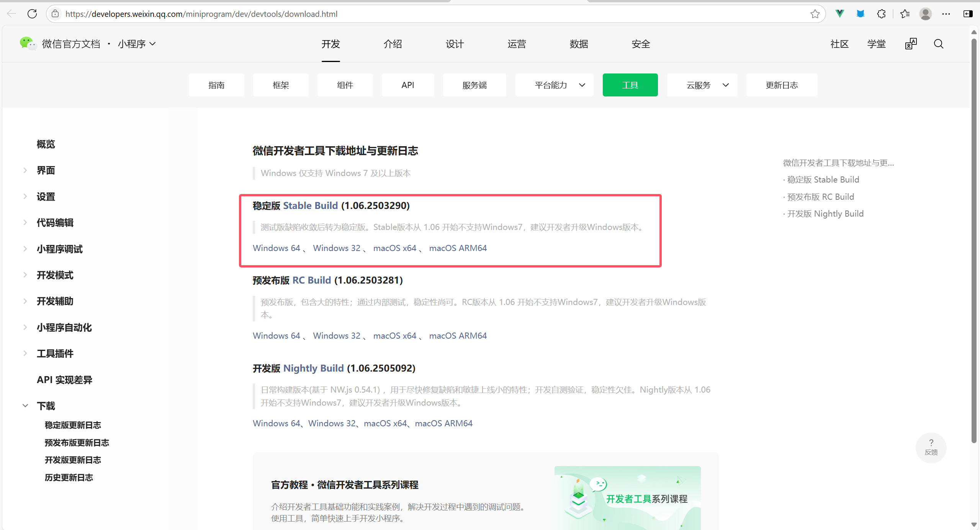This screenshot has width=980, height=530.
Task: Click the browser refresh icon
Action: click(x=32, y=14)
